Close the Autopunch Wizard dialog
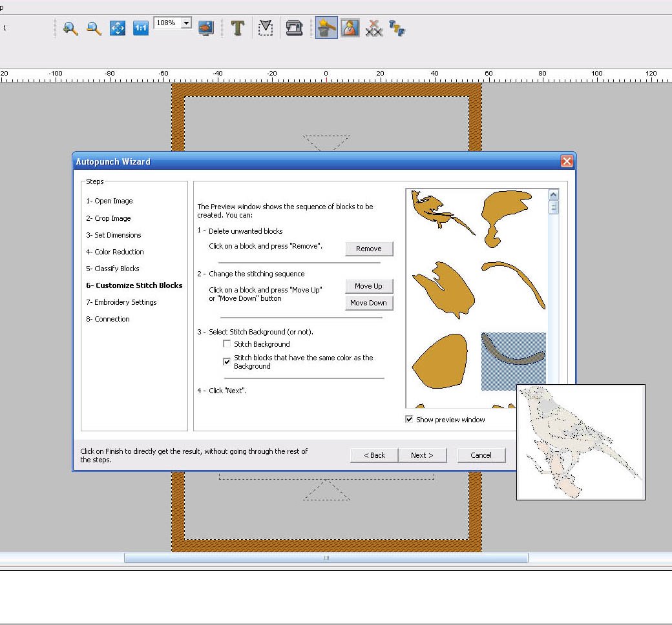 pyautogui.click(x=567, y=161)
